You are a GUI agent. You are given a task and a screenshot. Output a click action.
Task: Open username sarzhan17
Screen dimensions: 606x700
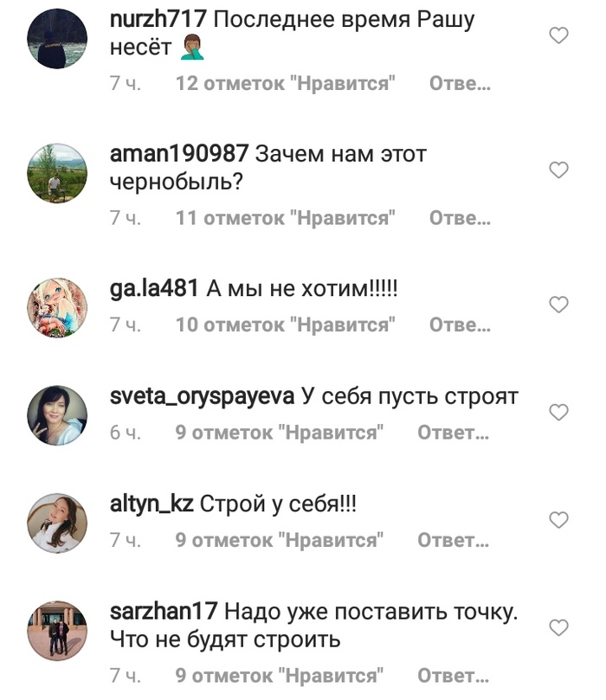164,611
